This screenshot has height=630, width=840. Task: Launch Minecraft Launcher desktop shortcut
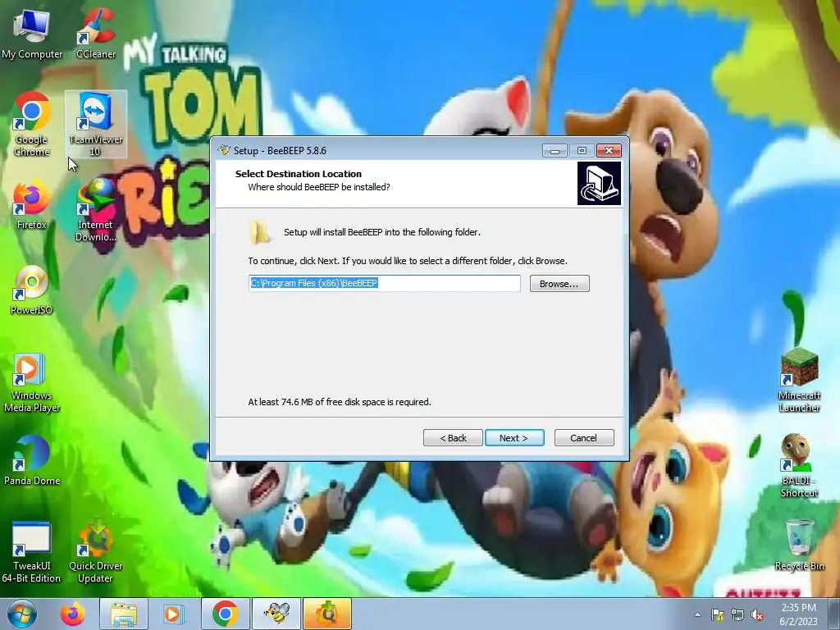click(799, 381)
